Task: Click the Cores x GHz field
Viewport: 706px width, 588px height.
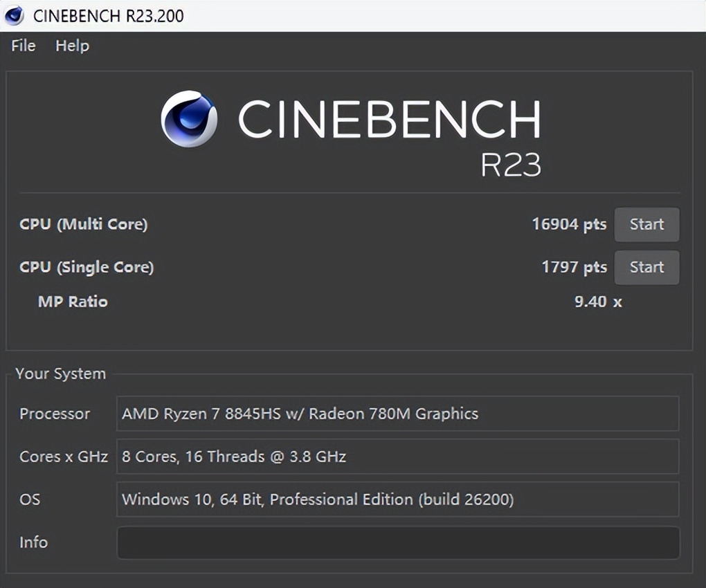Action: (x=398, y=457)
